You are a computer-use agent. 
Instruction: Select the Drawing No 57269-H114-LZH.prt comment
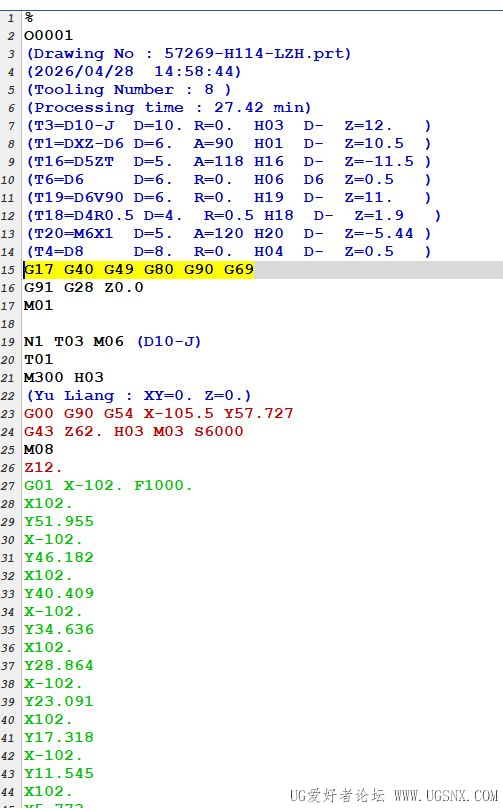[189, 54]
